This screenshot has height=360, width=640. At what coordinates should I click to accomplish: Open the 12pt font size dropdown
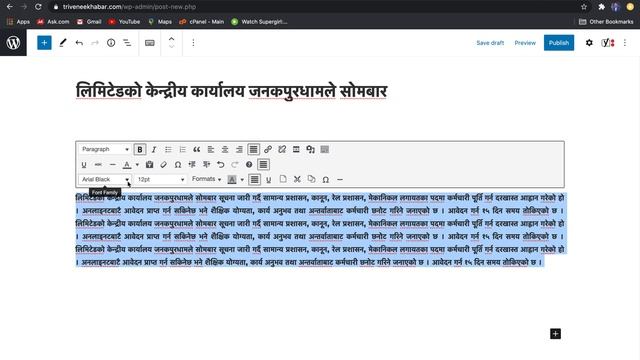pyautogui.click(x=160, y=179)
